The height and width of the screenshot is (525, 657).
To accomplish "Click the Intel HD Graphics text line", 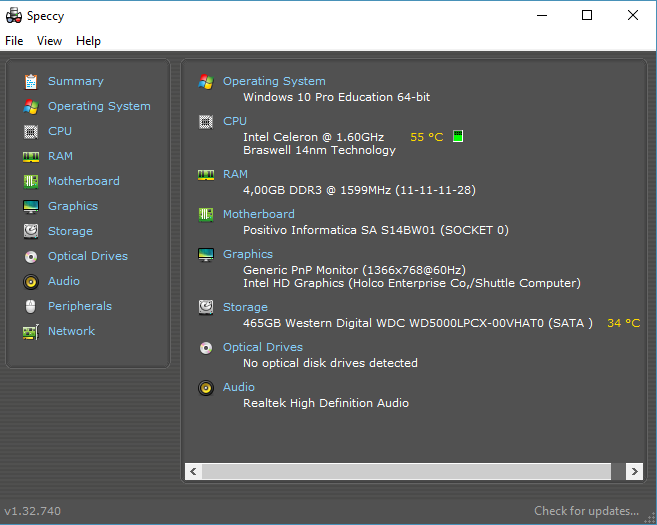I will [412, 283].
